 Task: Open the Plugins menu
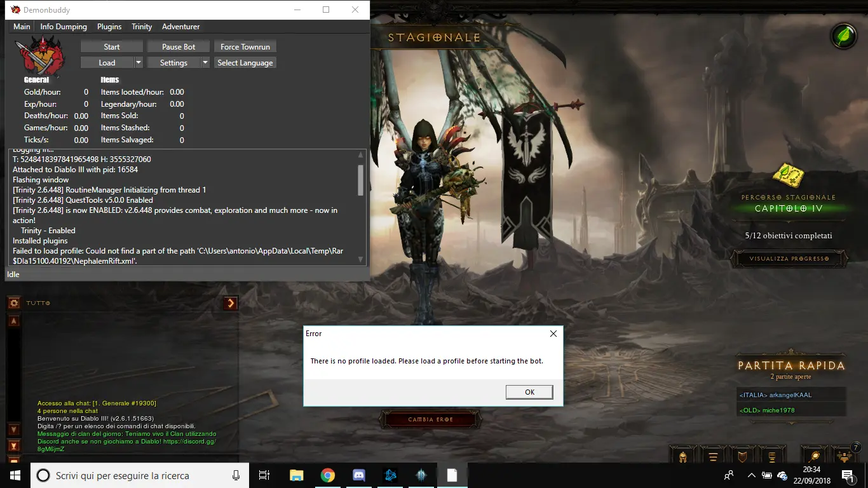109,27
